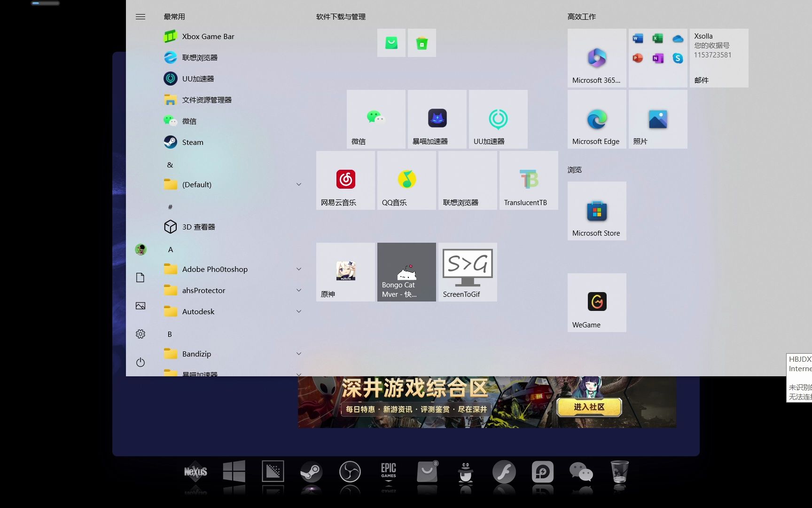Expand the Adobe Pho0toshop folder
The height and width of the screenshot is (508, 812).
[299, 269]
